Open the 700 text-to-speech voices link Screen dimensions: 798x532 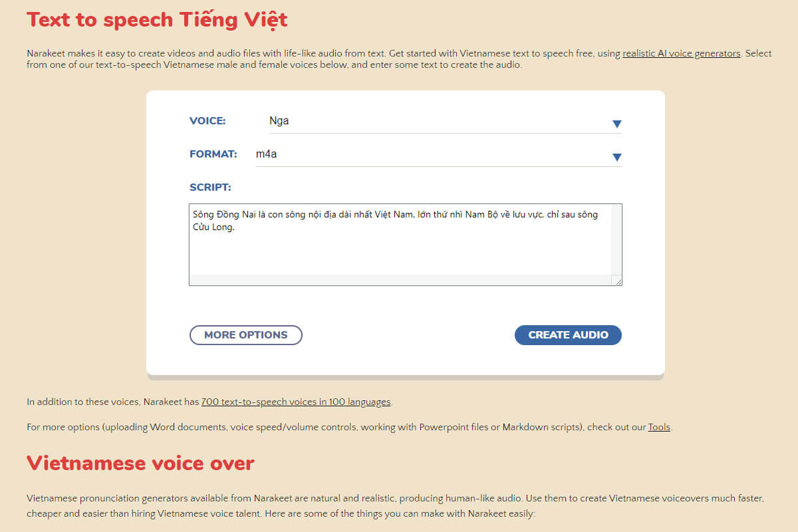coord(296,402)
